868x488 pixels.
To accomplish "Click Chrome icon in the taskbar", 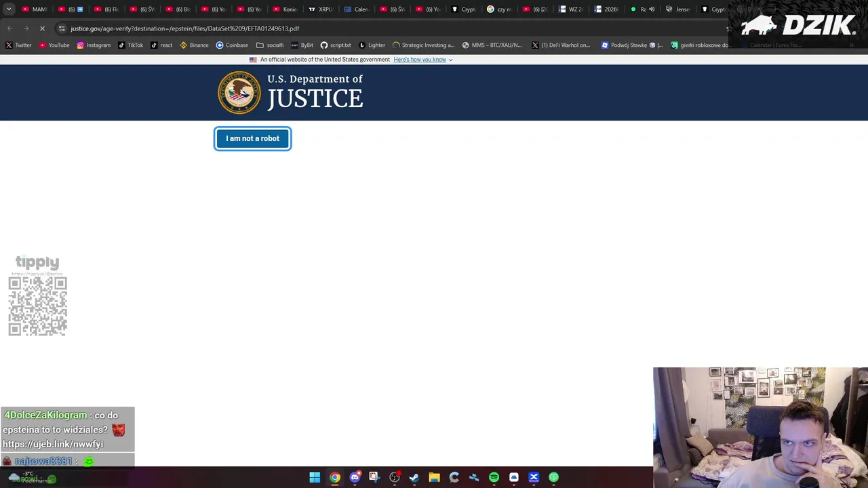I will 335,477.
